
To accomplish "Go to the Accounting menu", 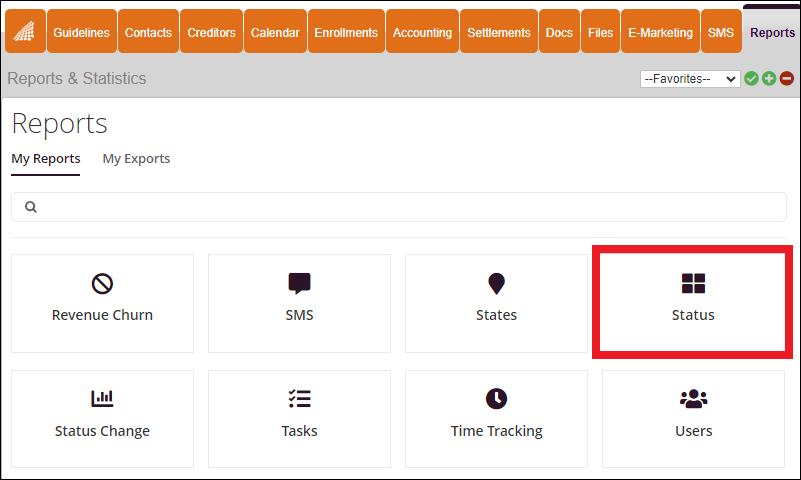I will point(422,32).
